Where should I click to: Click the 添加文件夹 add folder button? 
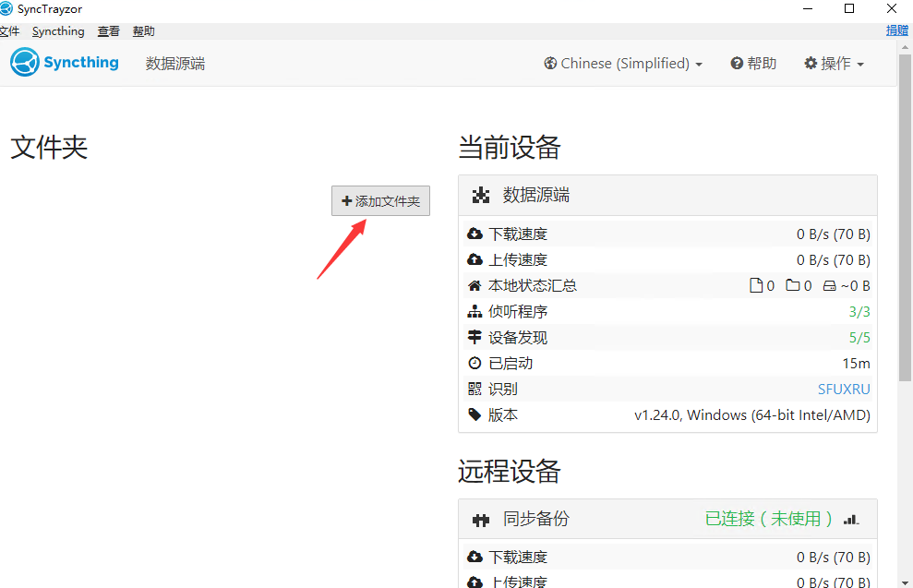click(x=380, y=201)
